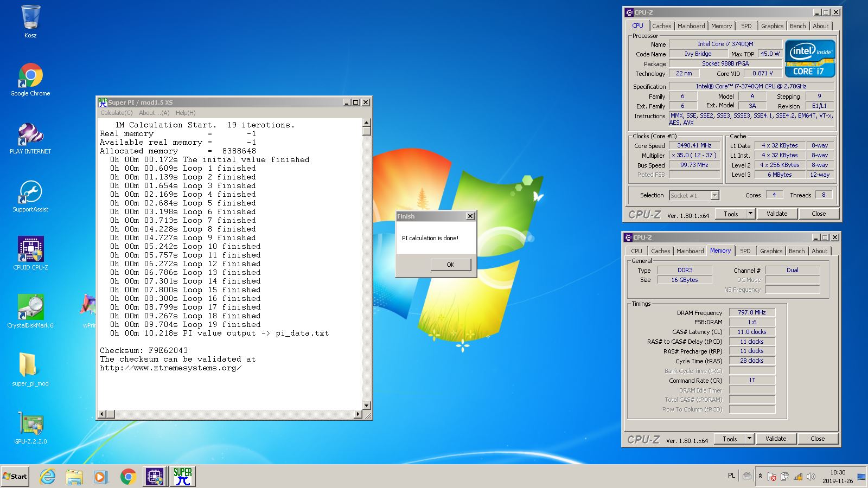
Task: Open Windows Explorer from taskbar
Action: pyautogui.click(x=74, y=477)
